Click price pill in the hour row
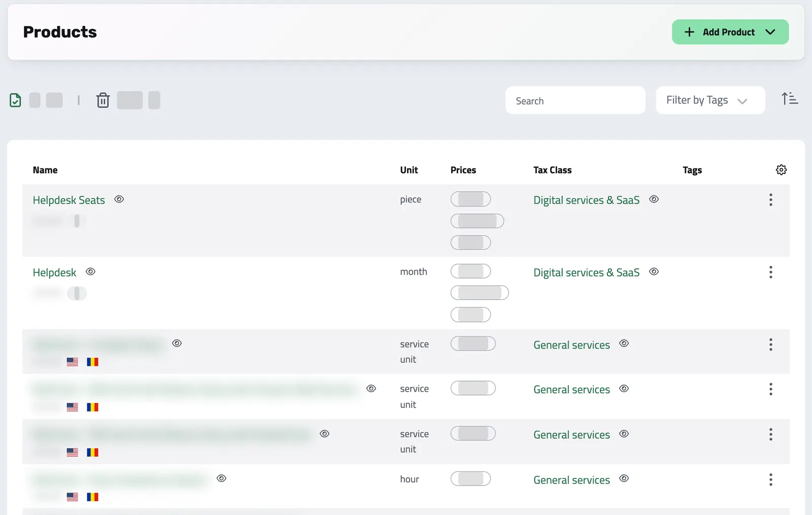 point(470,478)
